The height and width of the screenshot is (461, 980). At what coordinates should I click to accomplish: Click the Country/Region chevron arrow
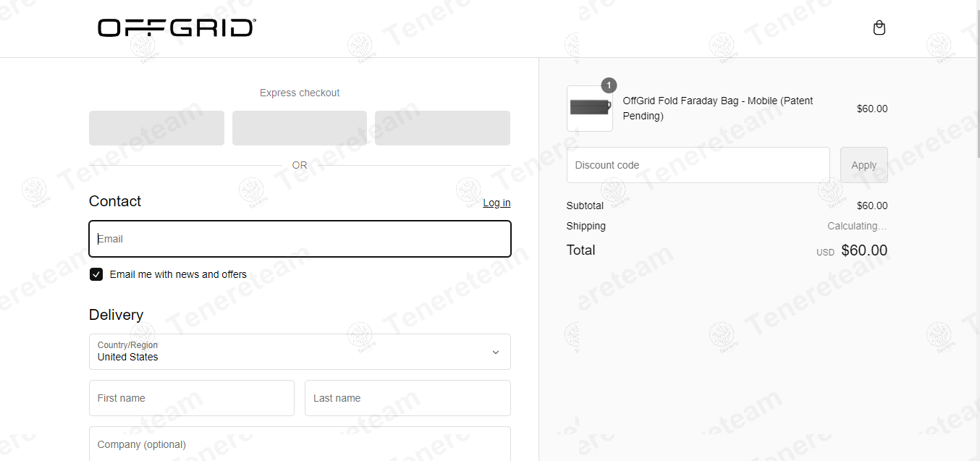tap(496, 352)
